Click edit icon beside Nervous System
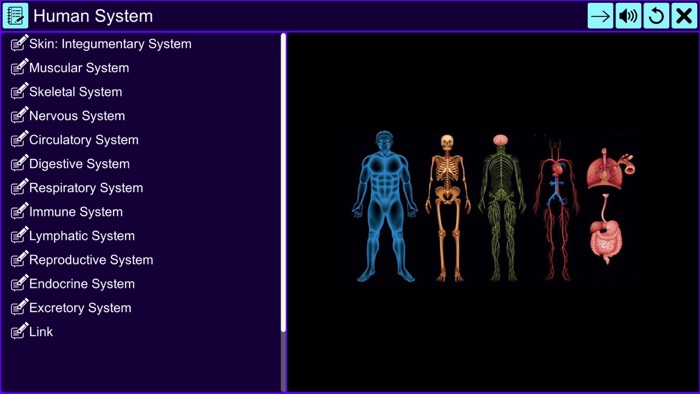The height and width of the screenshot is (394, 700). tap(19, 115)
